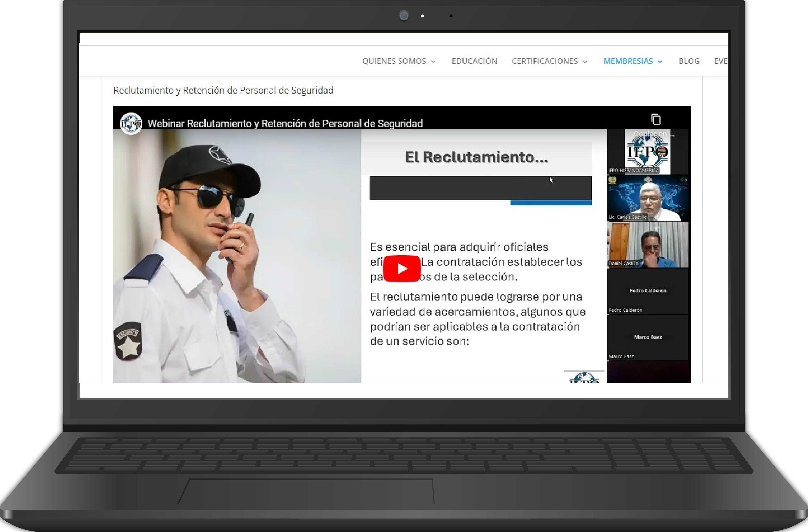Click the copy link icon on video
The height and width of the screenshot is (532, 808).
pos(656,119)
